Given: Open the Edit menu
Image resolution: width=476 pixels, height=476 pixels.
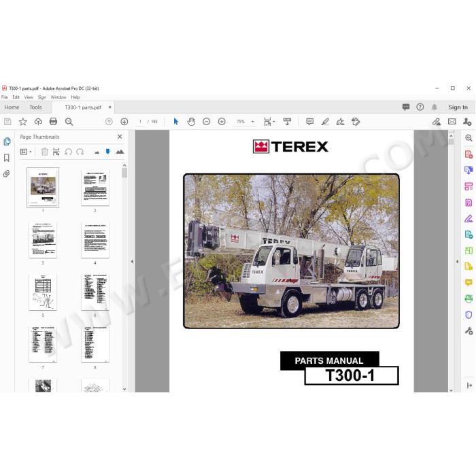Looking at the screenshot, I should pyautogui.click(x=16, y=97).
